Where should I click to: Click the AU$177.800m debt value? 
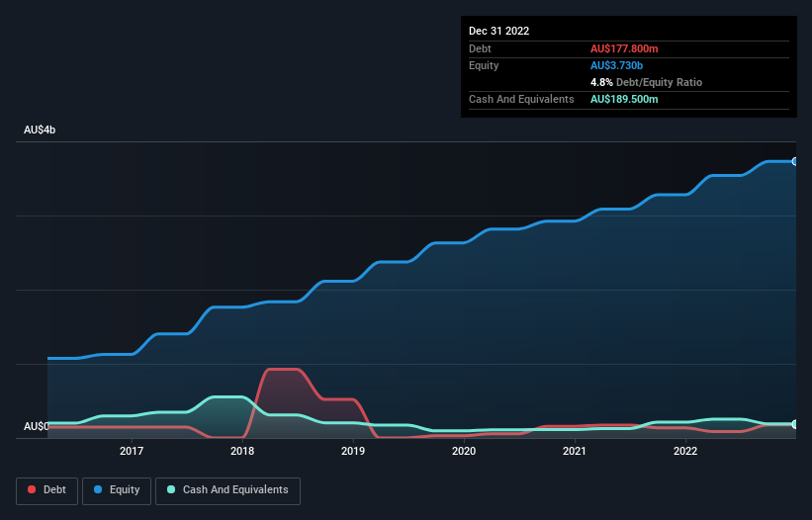point(624,48)
